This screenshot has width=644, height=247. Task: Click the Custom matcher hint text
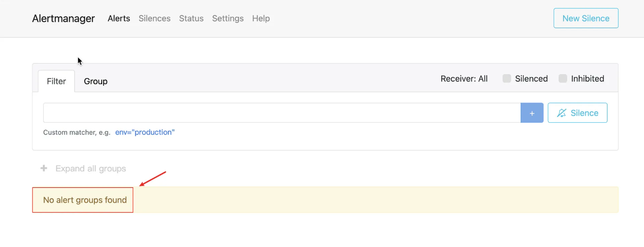[77, 132]
